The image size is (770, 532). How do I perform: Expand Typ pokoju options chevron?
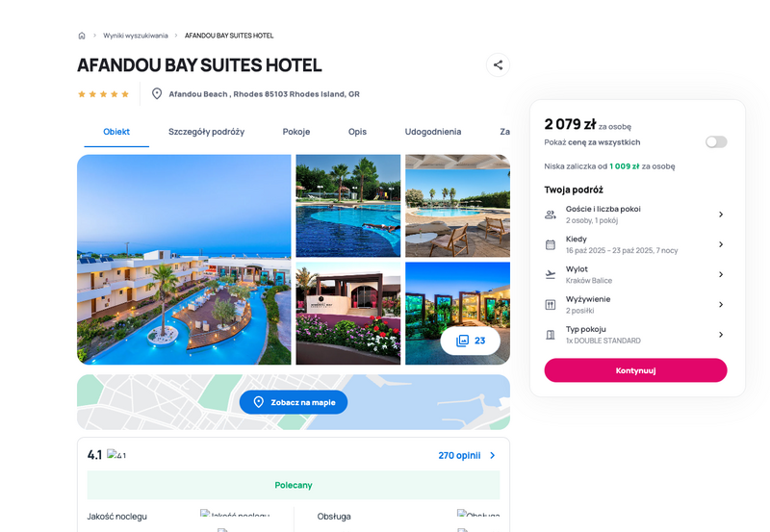[721, 335]
